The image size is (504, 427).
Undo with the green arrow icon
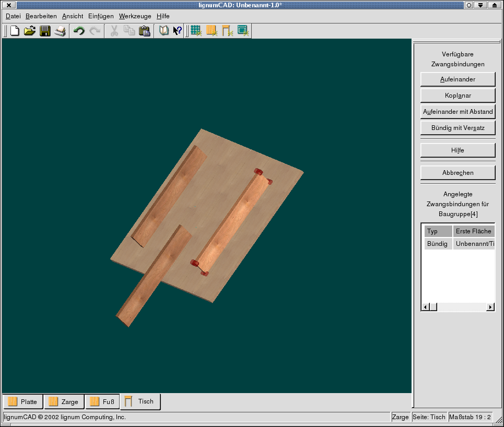pos(79,31)
